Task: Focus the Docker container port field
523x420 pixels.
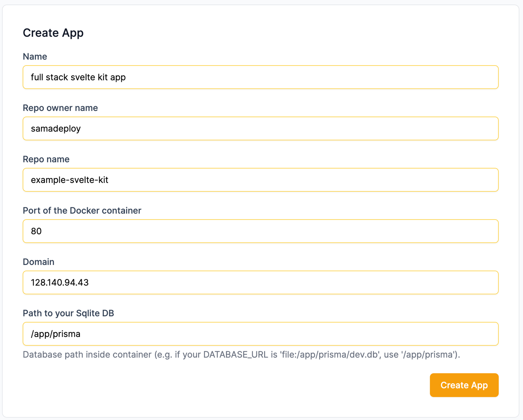Action: coord(260,231)
